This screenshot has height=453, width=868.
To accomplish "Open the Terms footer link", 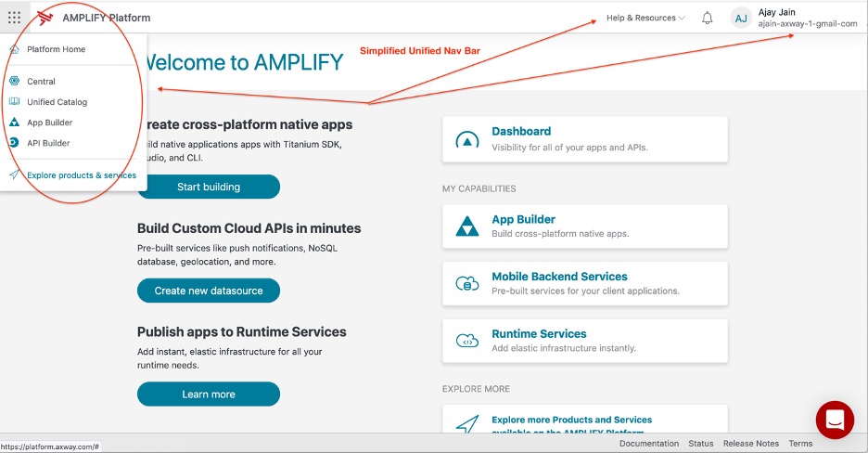I will click(800, 444).
